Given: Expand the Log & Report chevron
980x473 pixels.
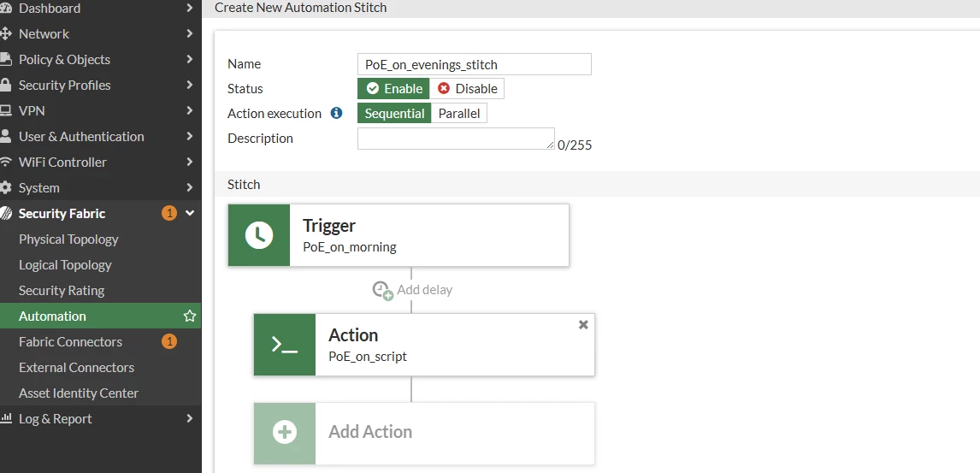Looking at the screenshot, I should (189, 418).
